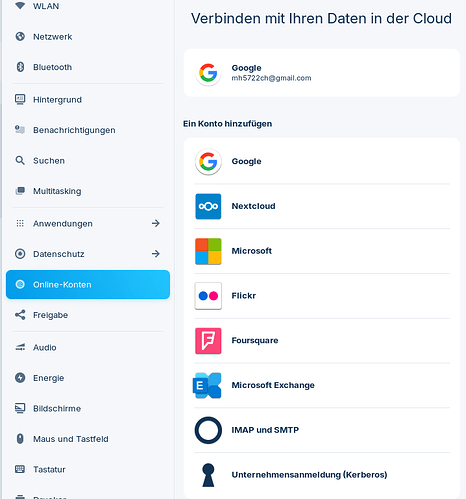466x499 pixels.
Task: Open the Freigabe sharing settings
Action: [88, 315]
